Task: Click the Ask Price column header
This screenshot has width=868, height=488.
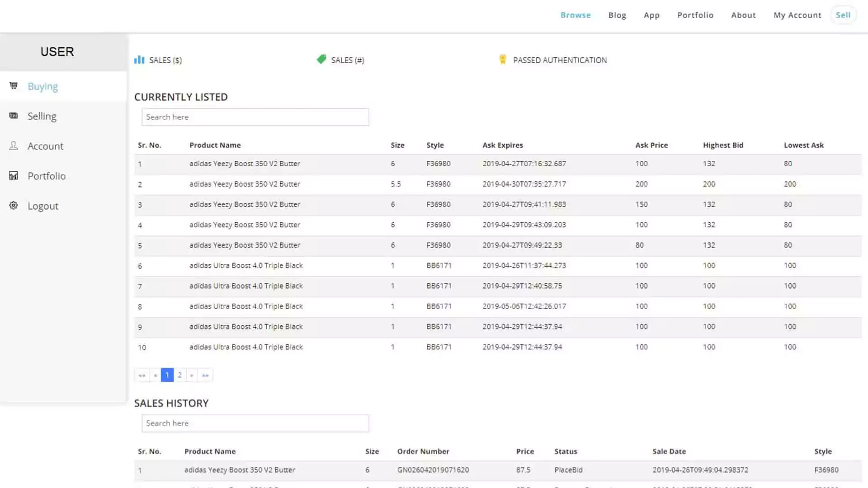Action: pyautogui.click(x=651, y=145)
